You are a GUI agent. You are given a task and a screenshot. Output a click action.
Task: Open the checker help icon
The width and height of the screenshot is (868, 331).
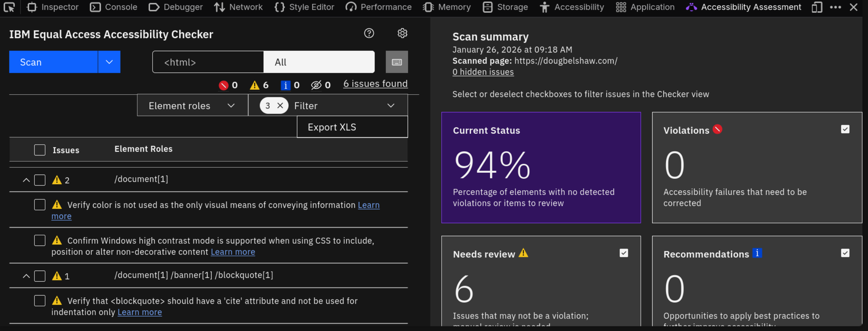(369, 33)
